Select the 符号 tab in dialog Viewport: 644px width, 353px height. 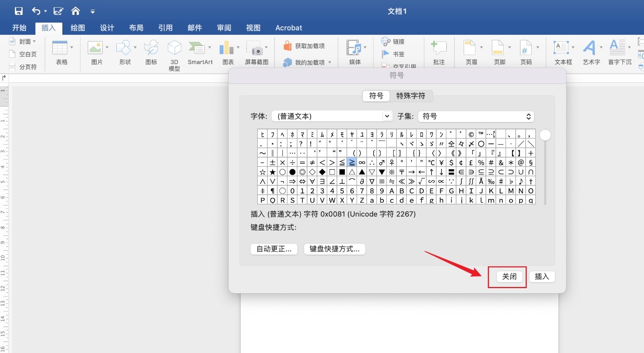[x=376, y=96]
